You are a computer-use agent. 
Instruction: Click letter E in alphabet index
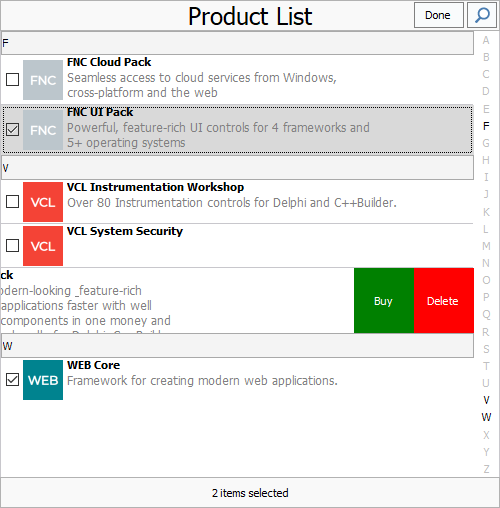tap(486, 109)
